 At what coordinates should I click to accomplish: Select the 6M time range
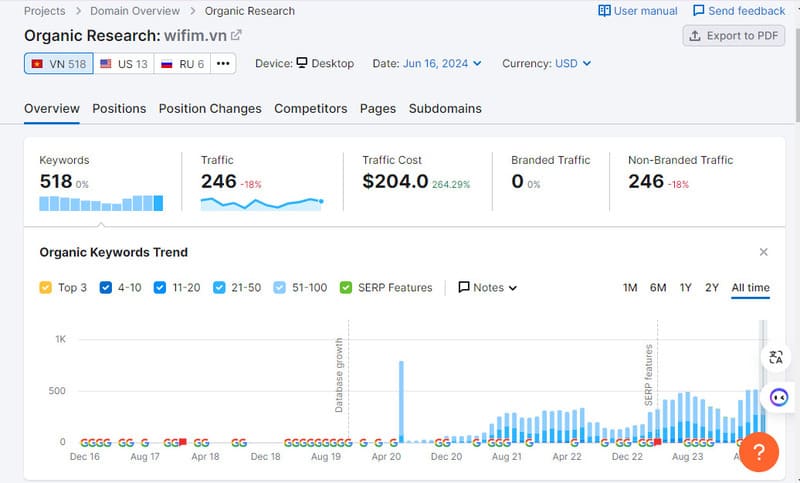658,288
